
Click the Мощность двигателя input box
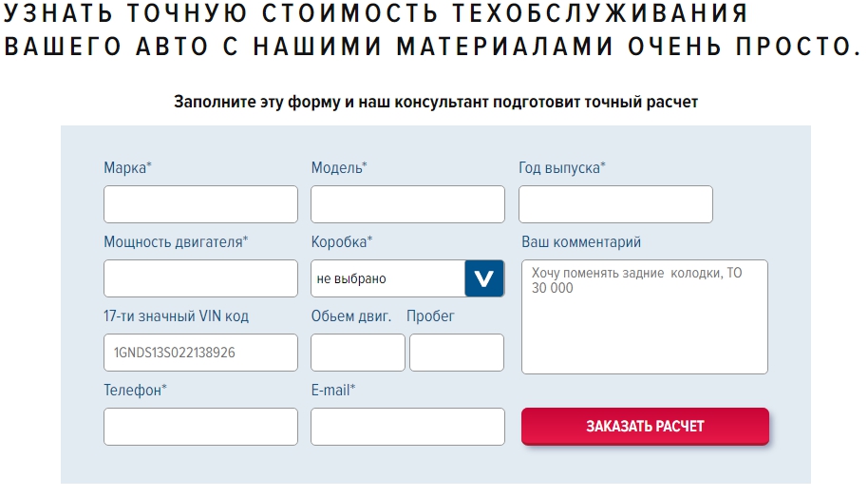200,278
